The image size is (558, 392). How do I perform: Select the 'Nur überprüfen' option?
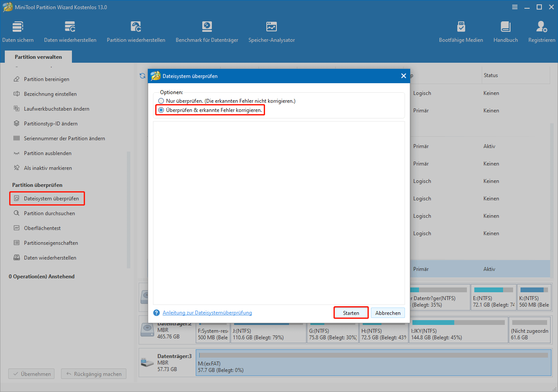click(161, 101)
